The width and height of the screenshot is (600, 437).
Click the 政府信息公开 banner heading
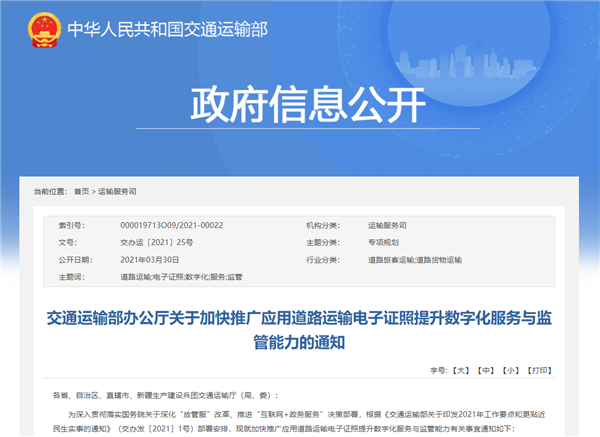pos(308,104)
